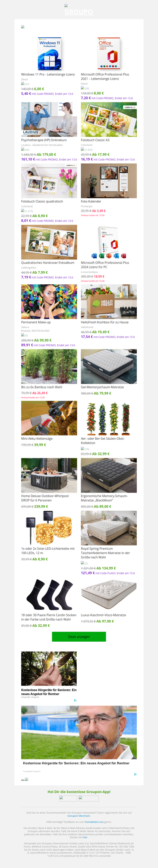Viewport: 158px width, 868px height.
Task: Open the Mini-Akku-Kettensäge product image
Action: coord(49,418)
